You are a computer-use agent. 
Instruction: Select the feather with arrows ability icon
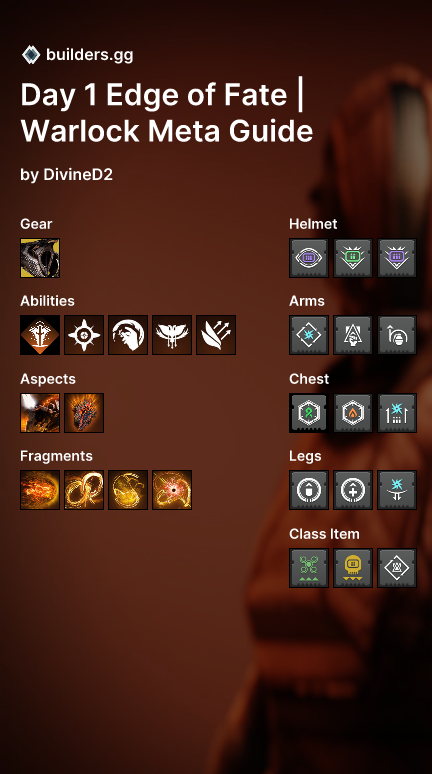(216, 335)
